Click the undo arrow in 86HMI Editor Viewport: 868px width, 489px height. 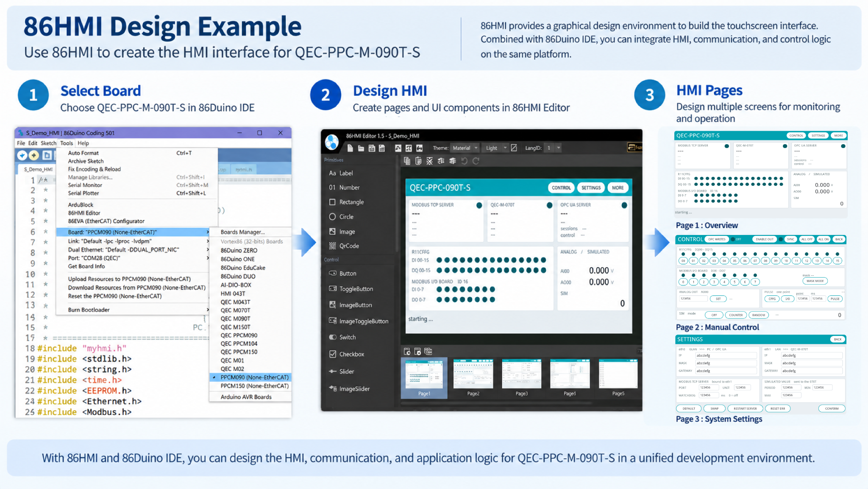[465, 161]
